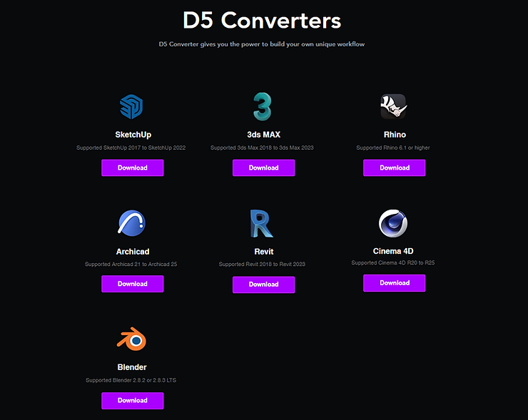Download the Rhino converter

[395, 168]
